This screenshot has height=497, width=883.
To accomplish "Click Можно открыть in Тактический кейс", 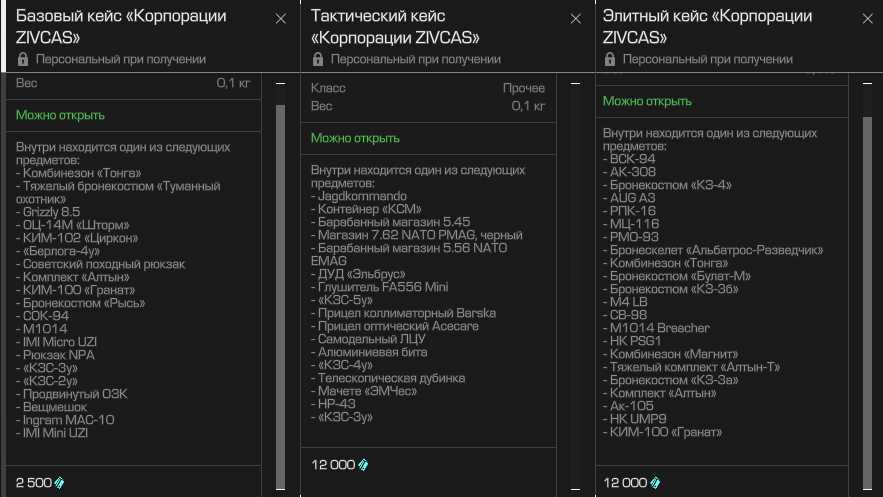I will point(355,138).
